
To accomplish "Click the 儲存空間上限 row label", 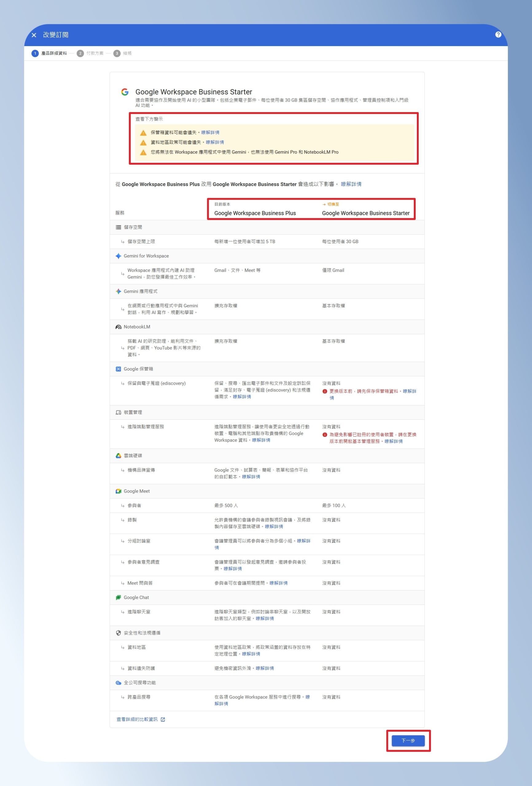I will pyautogui.click(x=141, y=242).
